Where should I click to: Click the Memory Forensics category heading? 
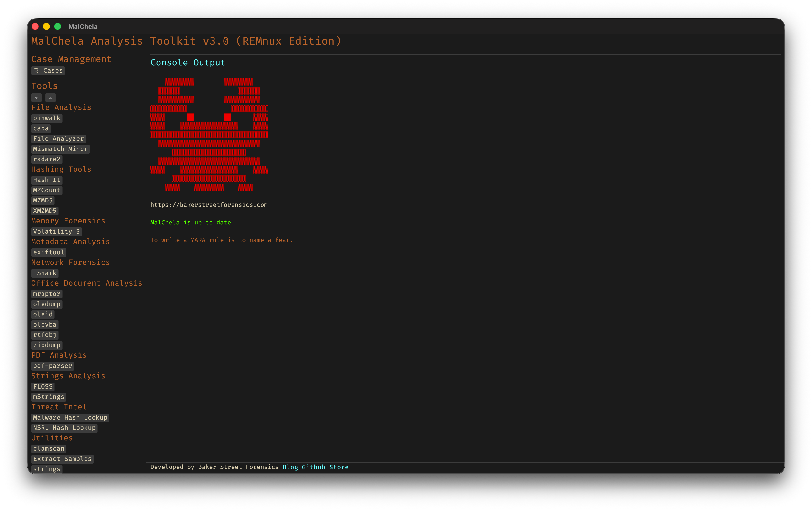(x=68, y=221)
